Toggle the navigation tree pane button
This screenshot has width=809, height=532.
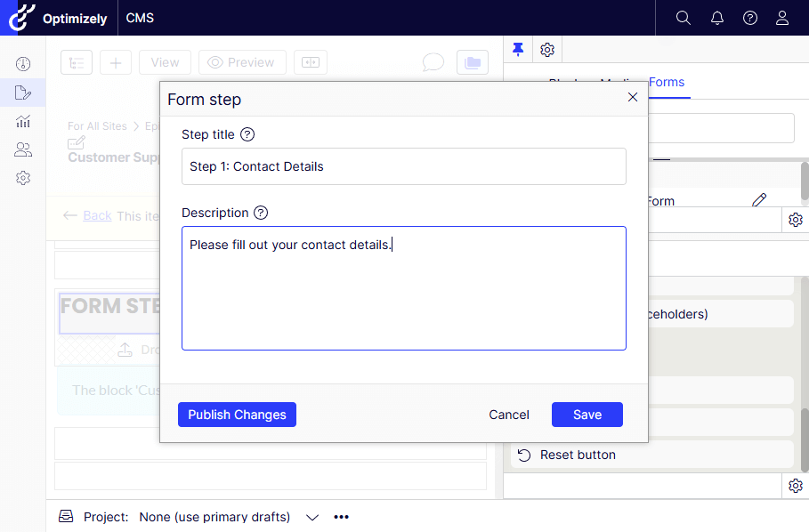click(77, 62)
